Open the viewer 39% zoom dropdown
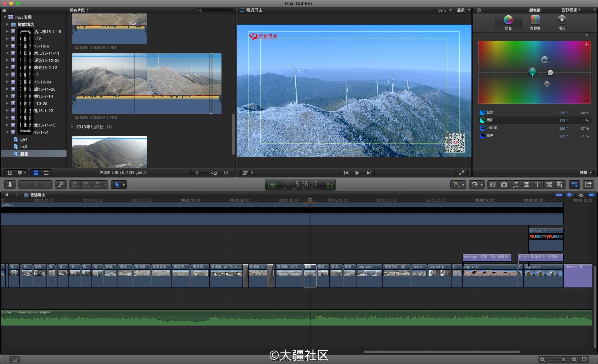 [444, 10]
